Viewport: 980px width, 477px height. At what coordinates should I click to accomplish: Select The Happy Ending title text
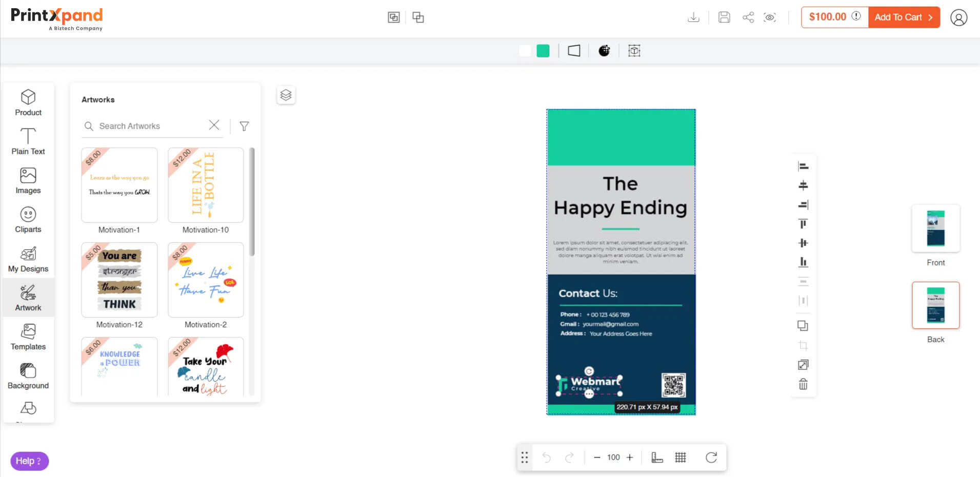621,196
